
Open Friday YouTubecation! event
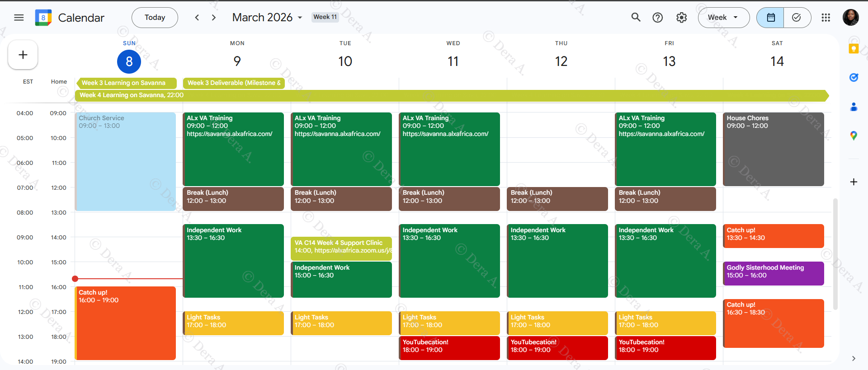coord(665,348)
